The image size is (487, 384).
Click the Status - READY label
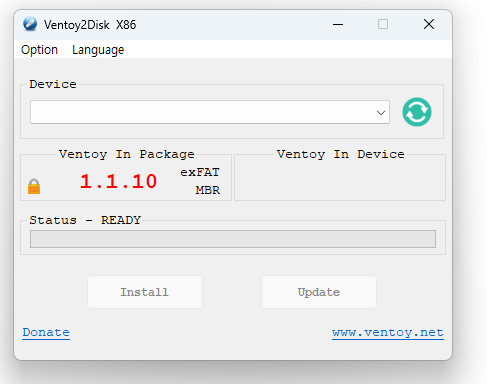[x=85, y=220]
